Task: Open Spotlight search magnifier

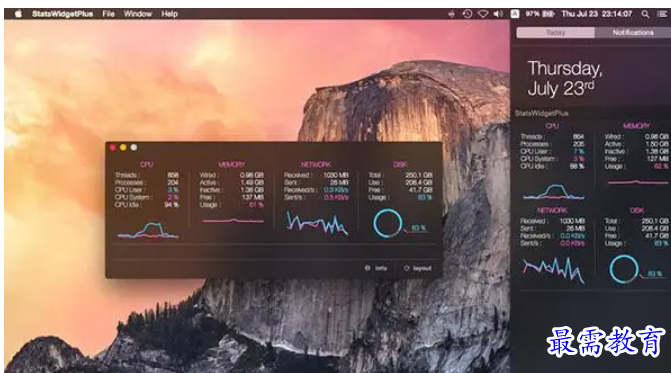Action: 645,14
